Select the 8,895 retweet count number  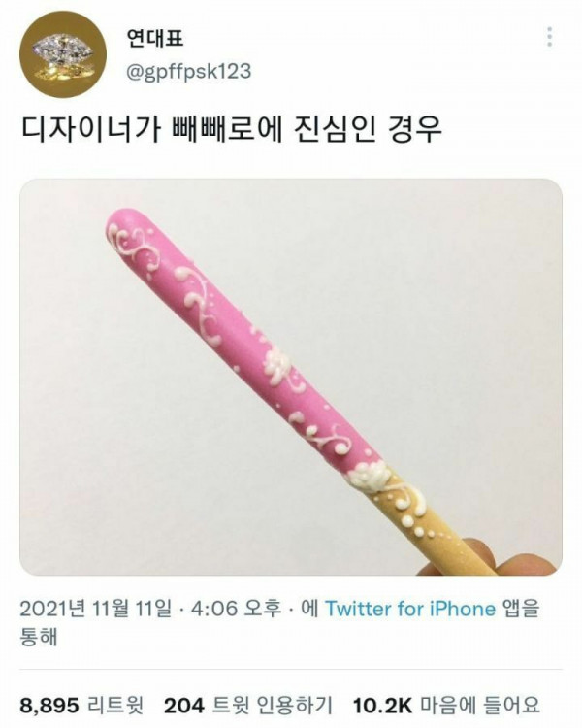49,707
